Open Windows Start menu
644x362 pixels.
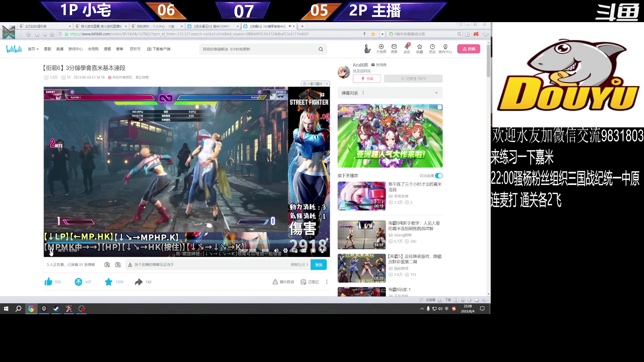pos(6,309)
